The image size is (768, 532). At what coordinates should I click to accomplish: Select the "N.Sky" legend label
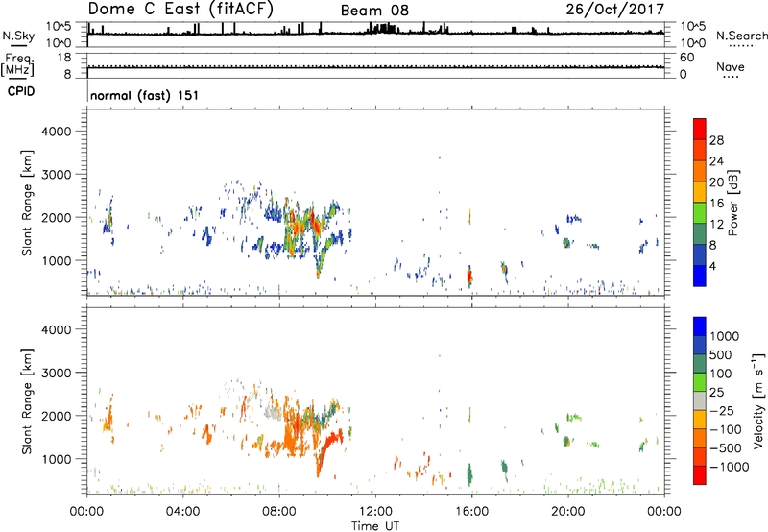pos(18,36)
